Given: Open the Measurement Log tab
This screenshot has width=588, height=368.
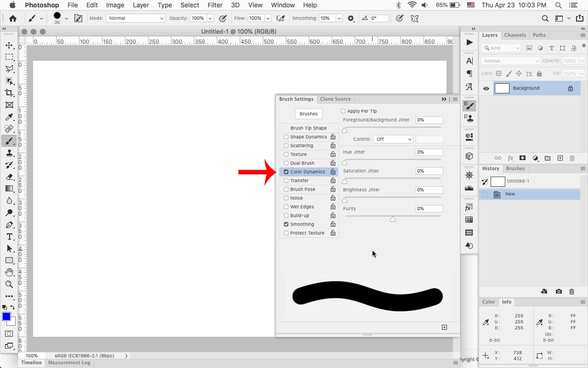Looking at the screenshot, I should coord(69,362).
